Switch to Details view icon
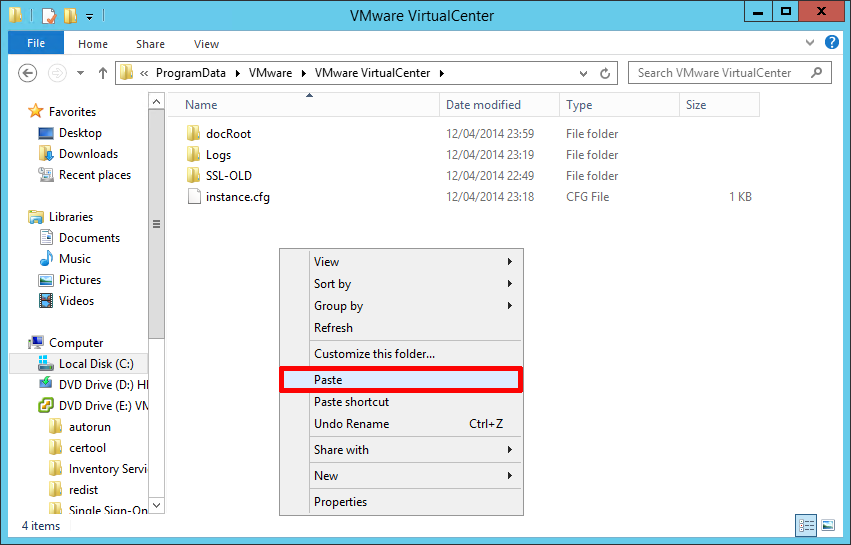The height and width of the screenshot is (545, 851). pos(806,525)
